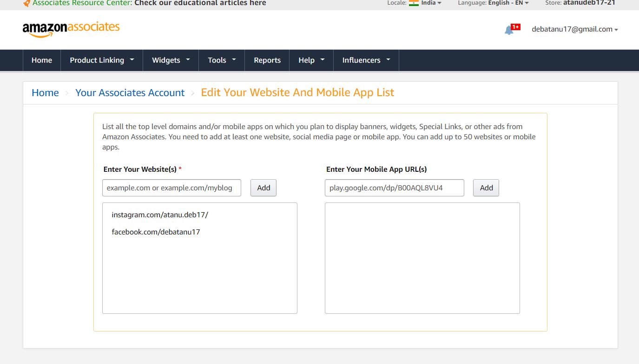Viewport: 639px width, 364px height.
Task: Click the website URL input field
Action: 171,188
